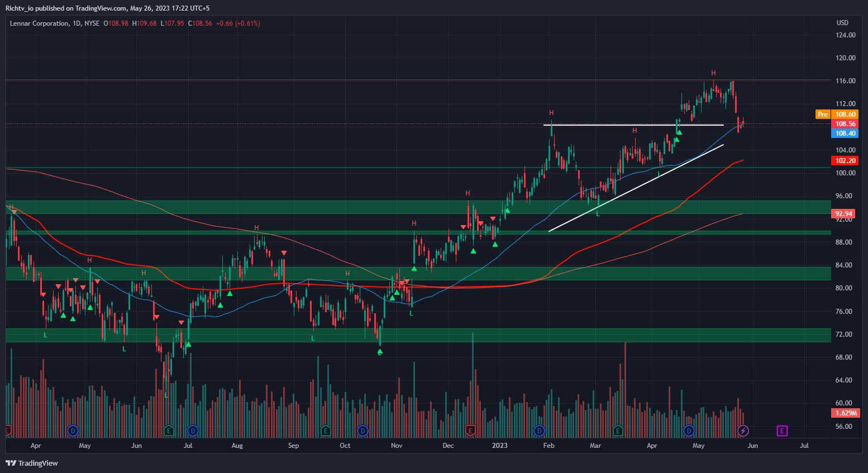Click the purple lightning event marker
The height and width of the screenshot is (473, 868).
(x=743, y=431)
